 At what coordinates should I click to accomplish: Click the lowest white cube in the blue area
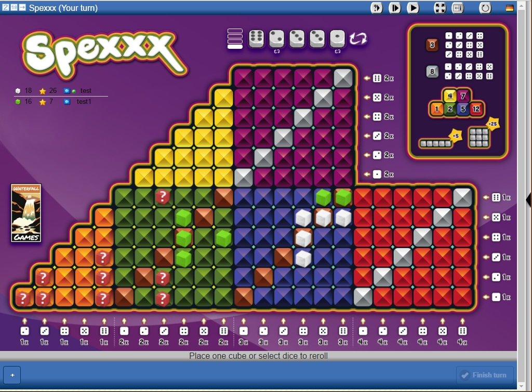(x=303, y=258)
